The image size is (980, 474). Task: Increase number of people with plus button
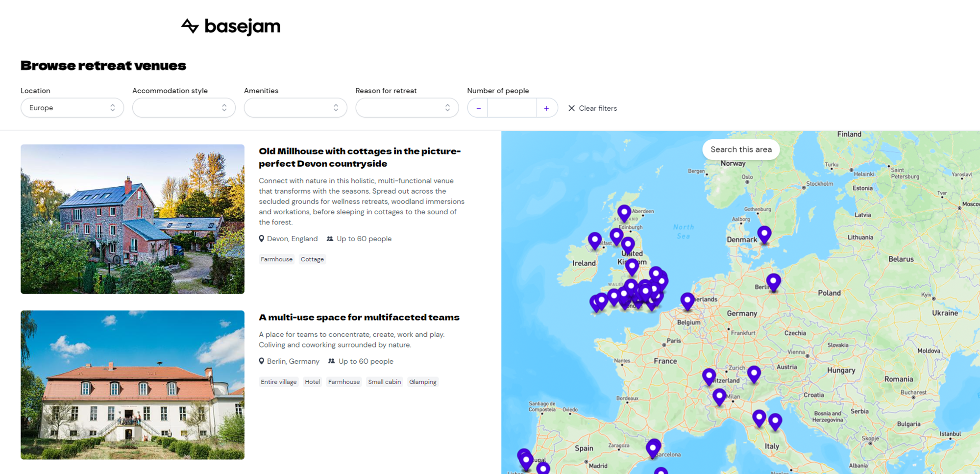click(546, 108)
